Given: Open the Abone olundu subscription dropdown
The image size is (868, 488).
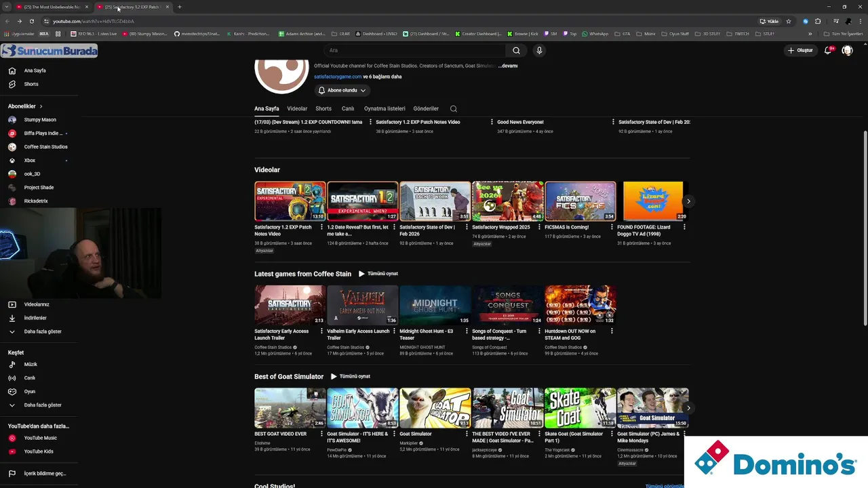Looking at the screenshot, I should point(342,90).
